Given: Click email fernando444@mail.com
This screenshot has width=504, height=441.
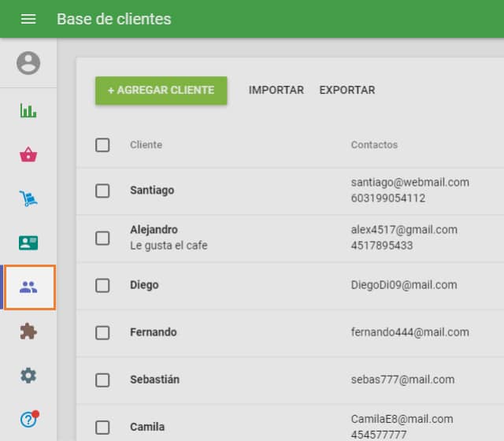Looking at the screenshot, I should (x=409, y=332).
